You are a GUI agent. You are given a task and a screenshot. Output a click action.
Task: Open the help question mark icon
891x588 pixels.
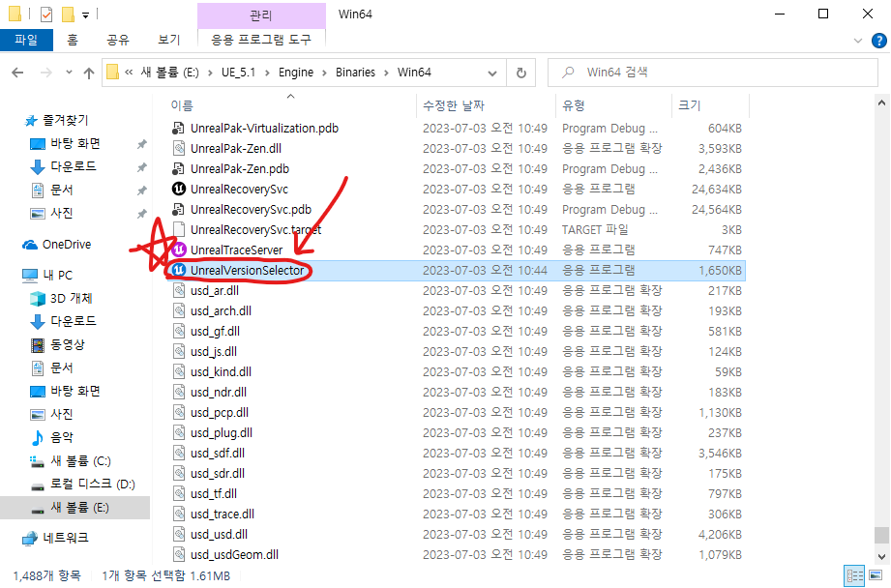878,41
